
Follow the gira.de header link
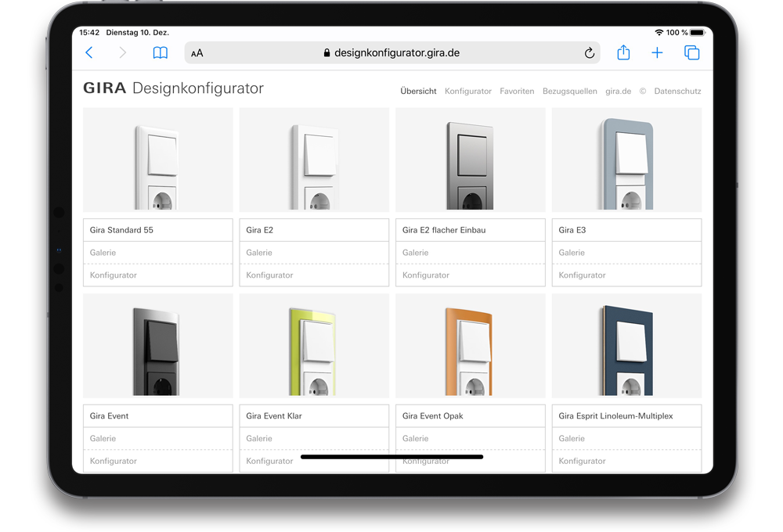[619, 92]
